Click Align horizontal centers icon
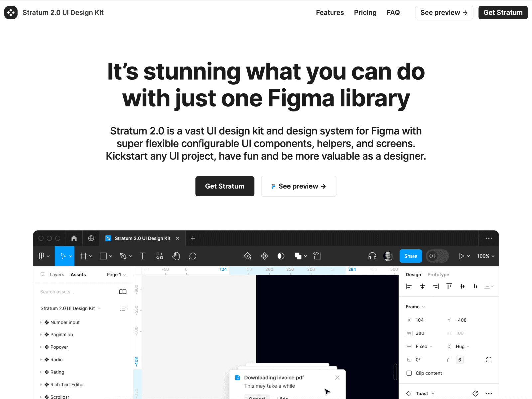532x399 pixels. (x=422, y=286)
